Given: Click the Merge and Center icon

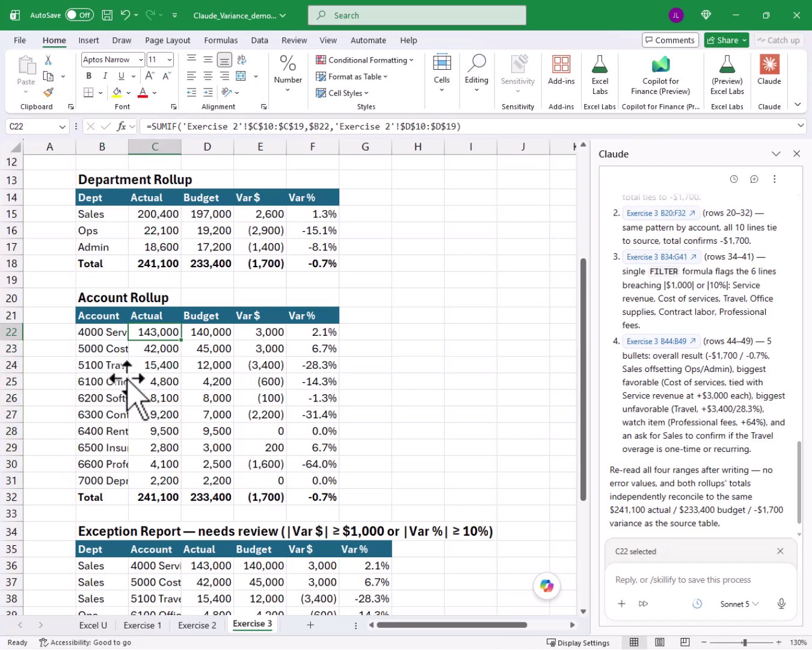Looking at the screenshot, I should (241, 76).
